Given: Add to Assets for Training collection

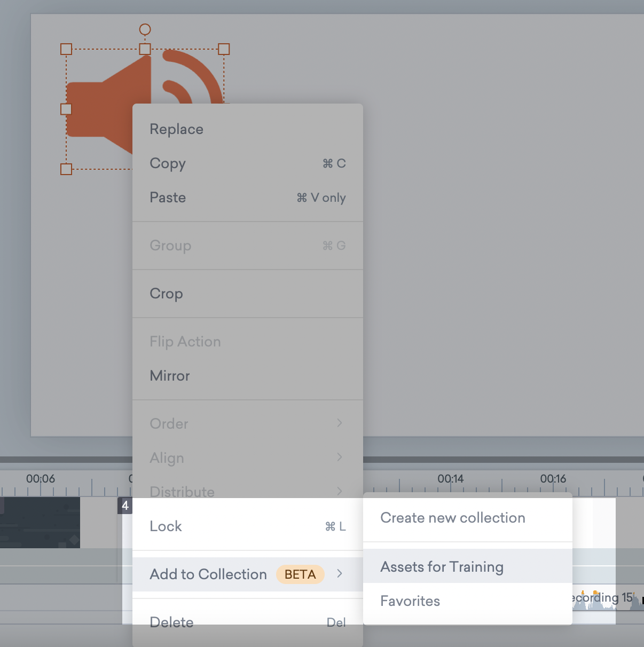Looking at the screenshot, I should coord(442,567).
